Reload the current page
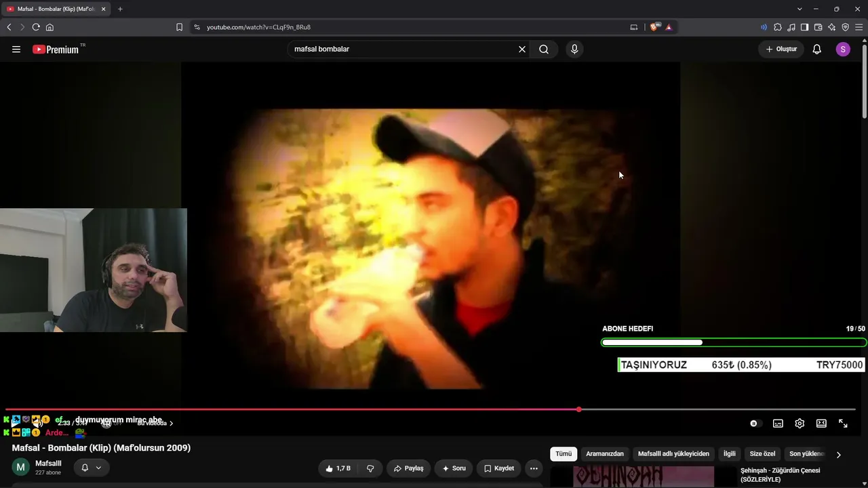The height and width of the screenshot is (488, 868). (36, 27)
